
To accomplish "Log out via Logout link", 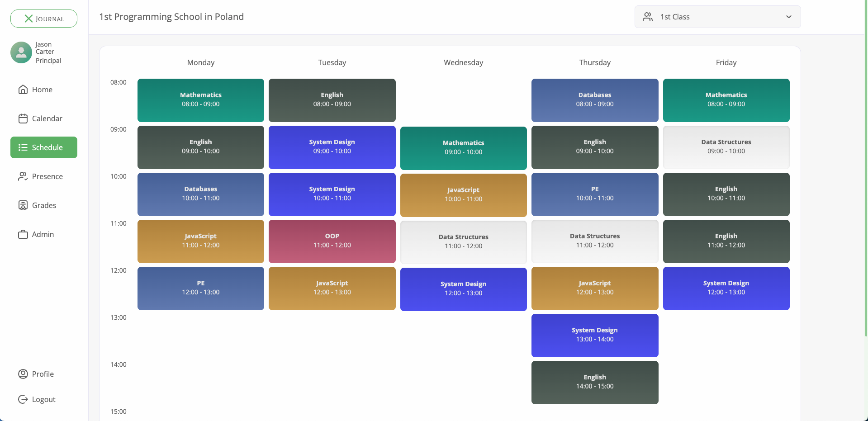I will point(44,399).
